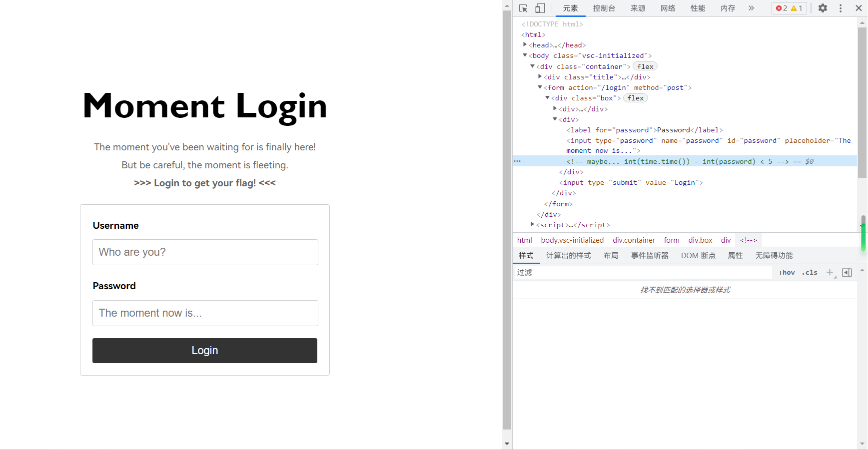Screen dimensions: 868x450
Task: Toggle the computed styles sidebar icon
Action: click(847, 272)
